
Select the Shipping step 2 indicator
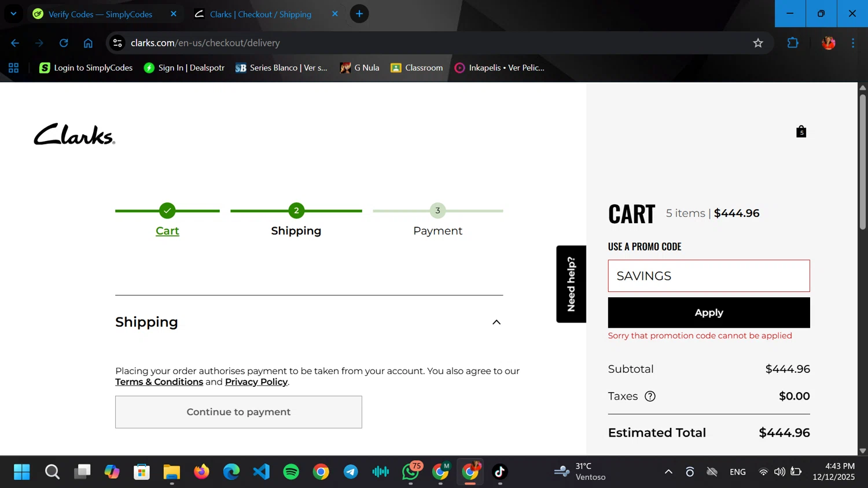pyautogui.click(x=296, y=210)
